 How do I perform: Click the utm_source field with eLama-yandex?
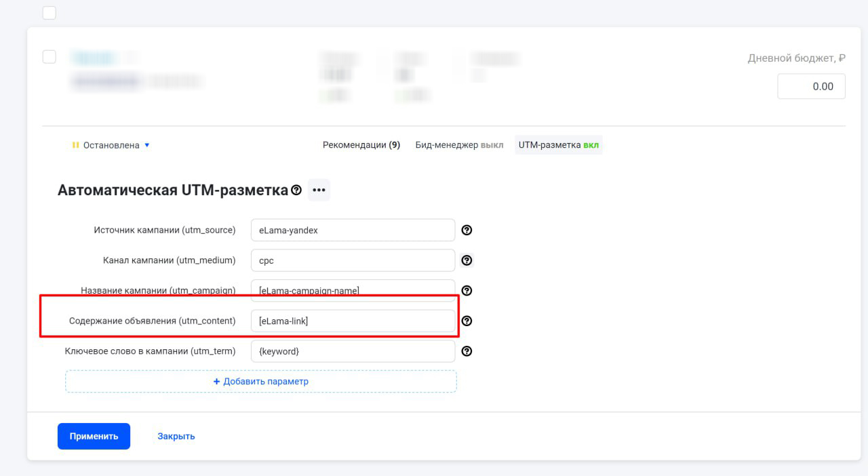(x=353, y=230)
